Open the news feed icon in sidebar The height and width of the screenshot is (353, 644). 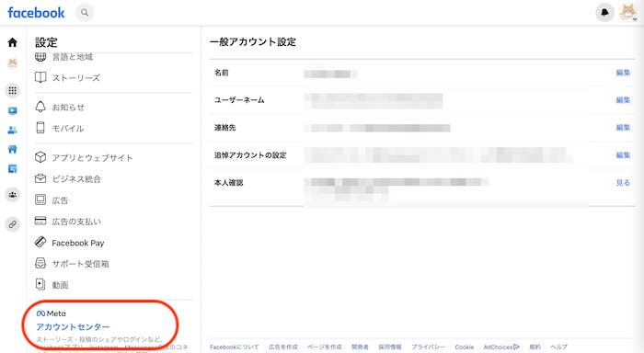pos(13,169)
